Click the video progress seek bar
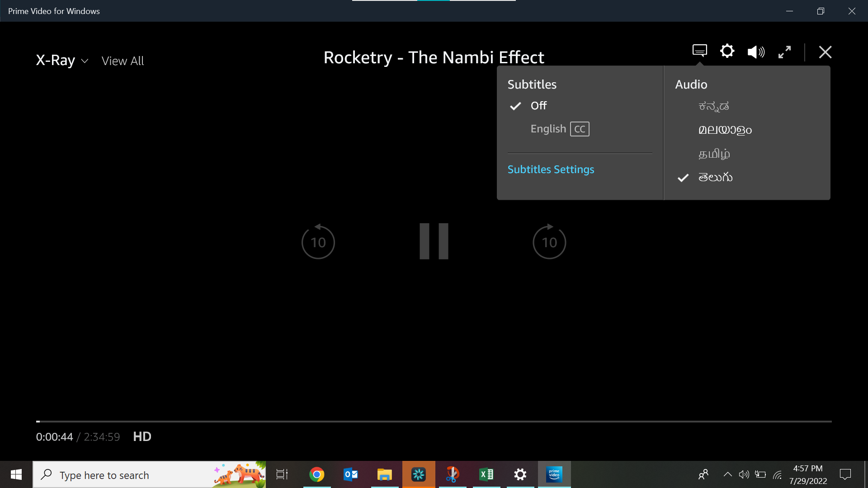 coord(434,421)
